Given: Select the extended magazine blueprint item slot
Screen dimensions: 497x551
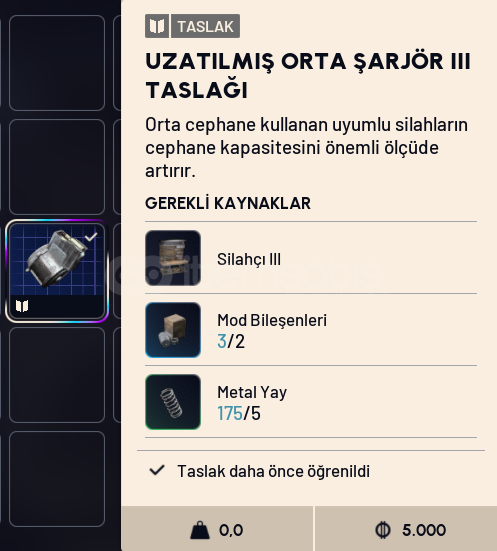Looking at the screenshot, I should pos(57,271).
